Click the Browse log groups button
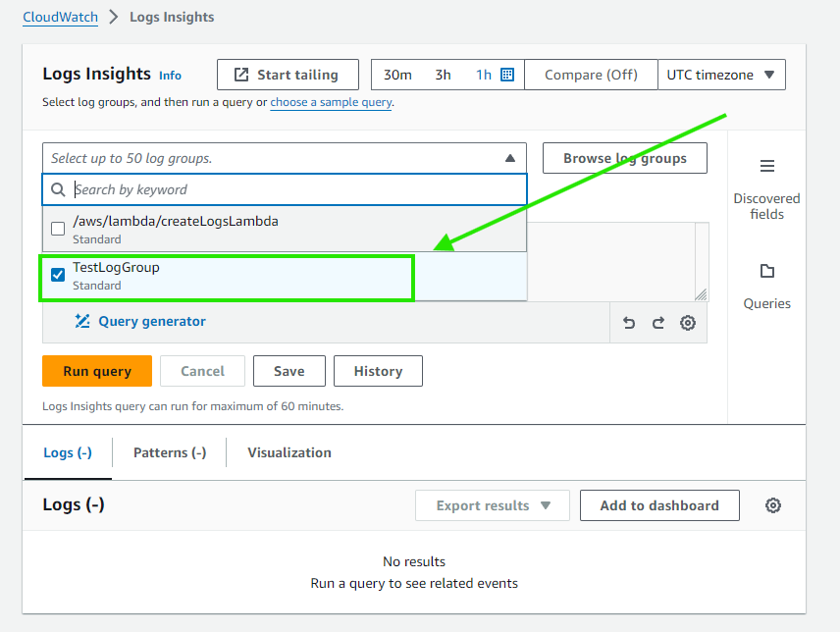This screenshot has width=840, height=632. pos(625,157)
